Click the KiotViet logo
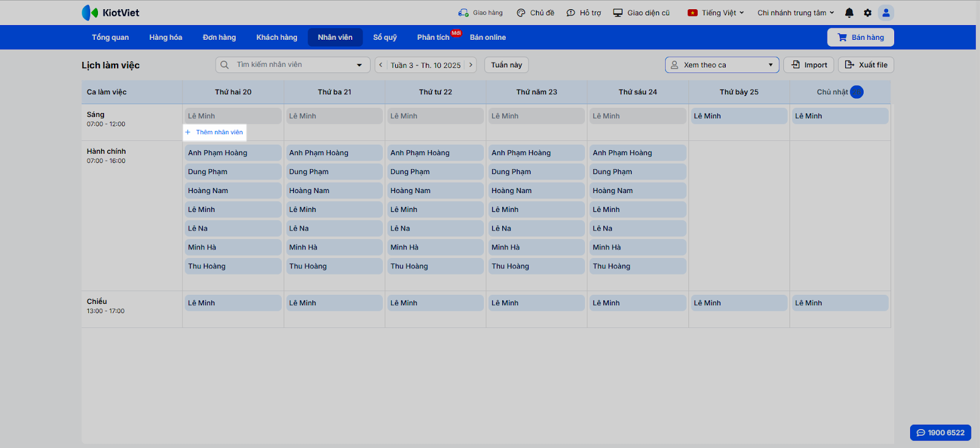The height and width of the screenshot is (448, 980). point(110,13)
